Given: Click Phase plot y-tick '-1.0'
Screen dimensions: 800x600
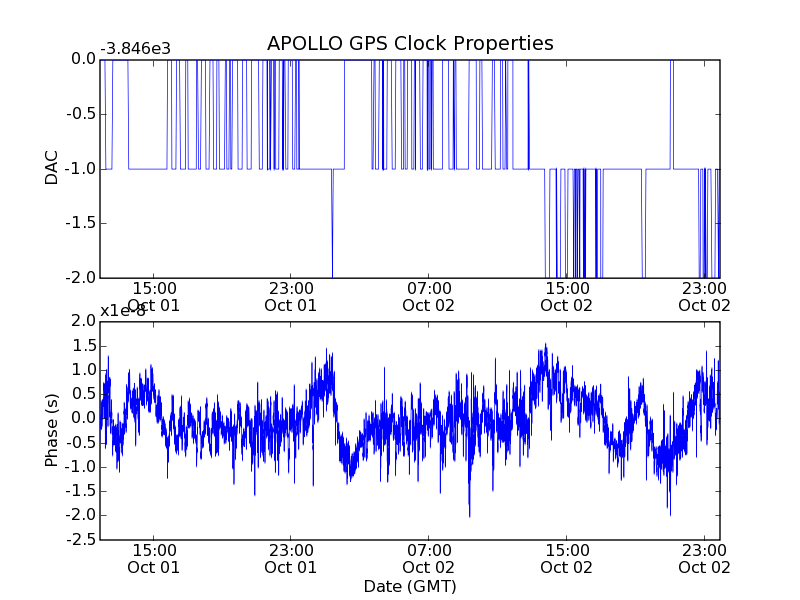Looking at the screenshot, I should click(81, 467).
